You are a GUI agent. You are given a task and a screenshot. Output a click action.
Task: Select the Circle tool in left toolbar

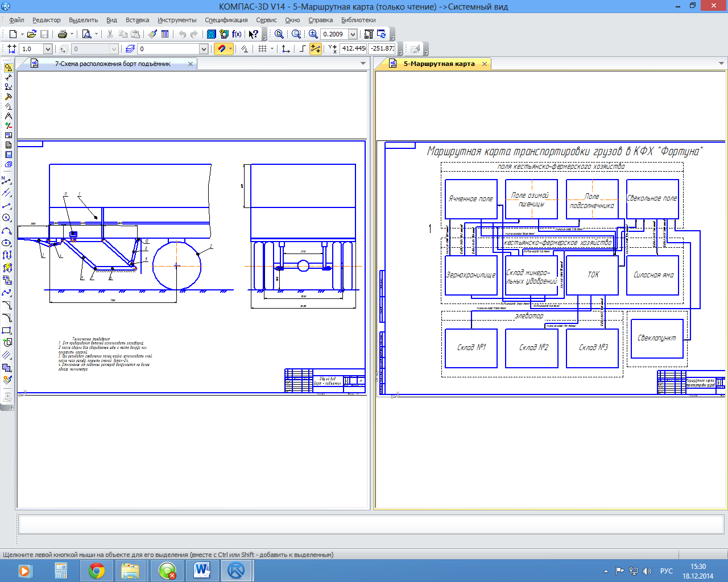(x=7, y=218)
